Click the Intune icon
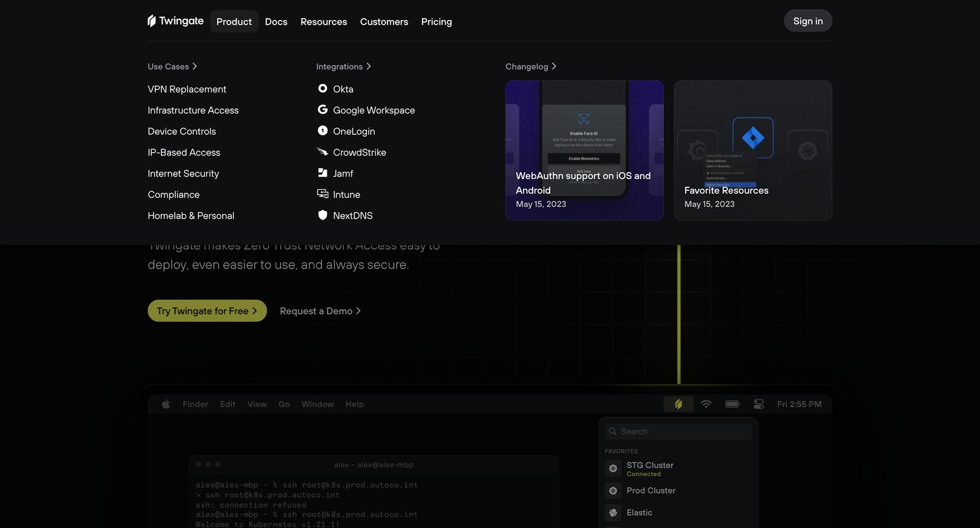This screenshot has width=980, height=528. click(x=322, y=194)
